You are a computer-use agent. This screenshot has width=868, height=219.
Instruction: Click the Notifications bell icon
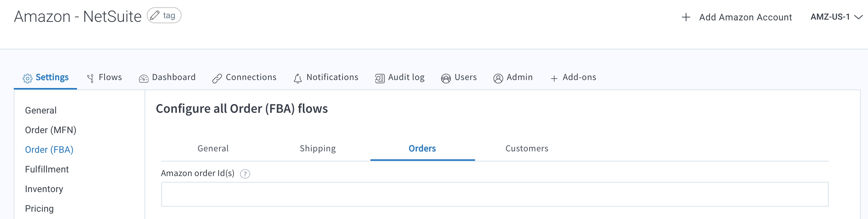pos(298,78)
